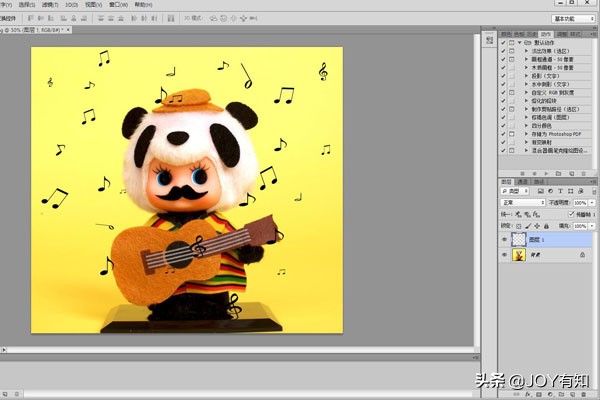Click the type layer filter icon

click(561, 191)
